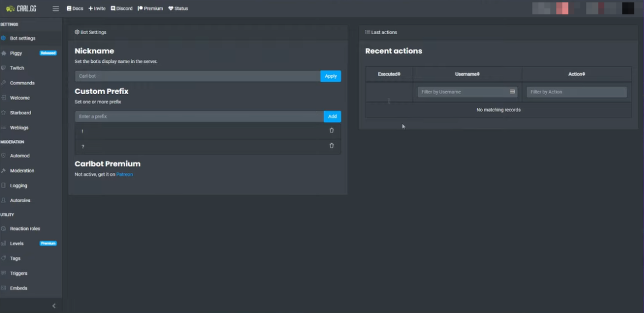Click the Premium badge beside Levels
This screenshot has width=644, height=313.
point(48,243)
